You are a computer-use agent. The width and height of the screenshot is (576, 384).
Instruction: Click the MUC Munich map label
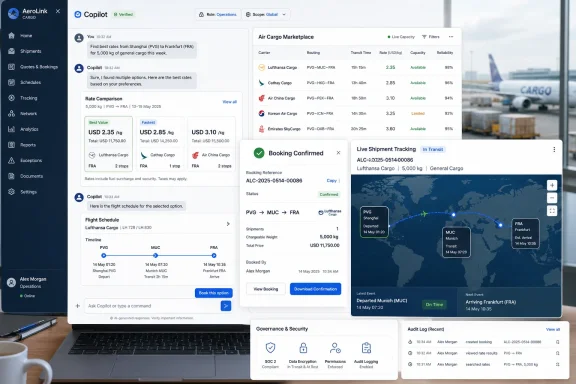(456, 242)
